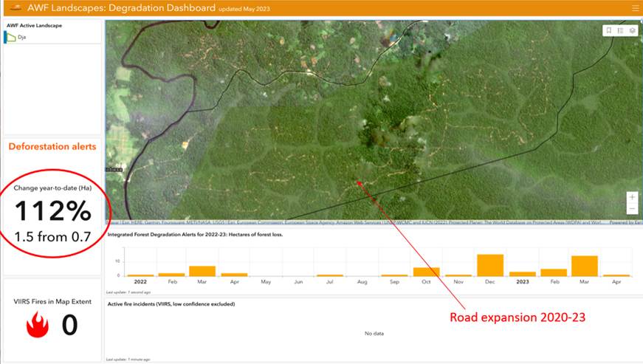Select the Mar 2022 bar in chart
The height and width of the screenshot is (364, 643).
pyautogui.click(x=202, y=271)
